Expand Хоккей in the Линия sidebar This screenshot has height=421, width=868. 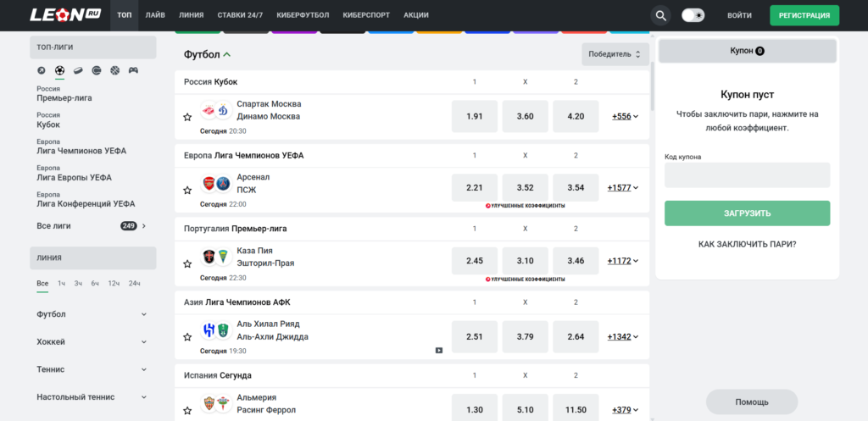[x=92, y=342]
